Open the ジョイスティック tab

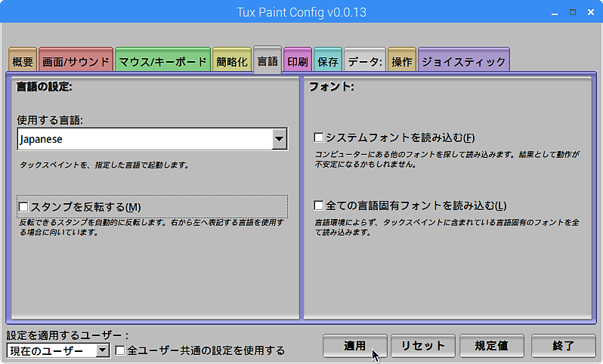(x=464, y=60)
